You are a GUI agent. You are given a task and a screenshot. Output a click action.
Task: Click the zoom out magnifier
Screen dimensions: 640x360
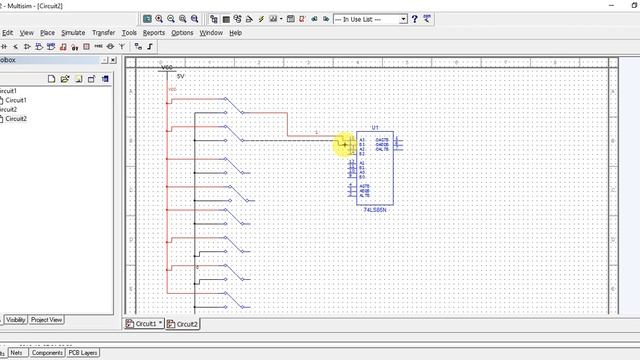[171, 19]
